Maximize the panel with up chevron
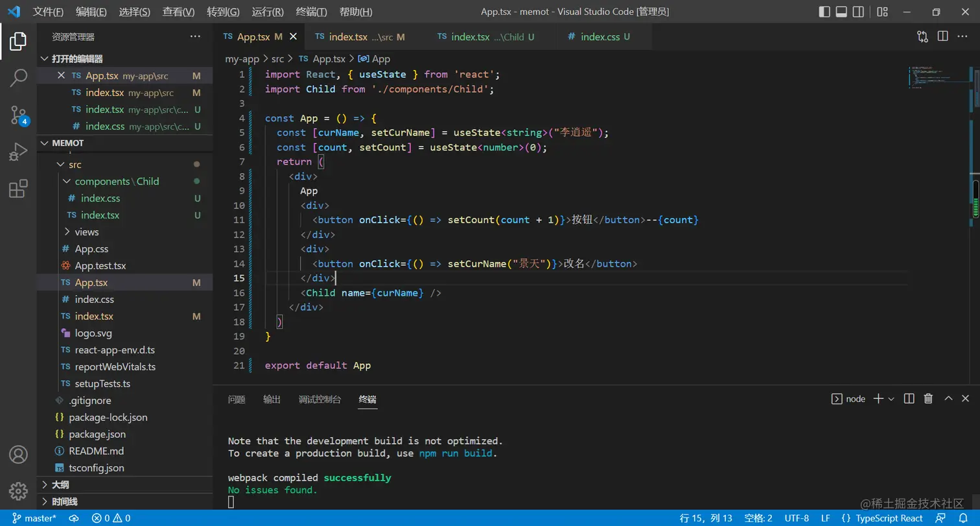Screen dimensions: 980x526 tap(948, 399)
